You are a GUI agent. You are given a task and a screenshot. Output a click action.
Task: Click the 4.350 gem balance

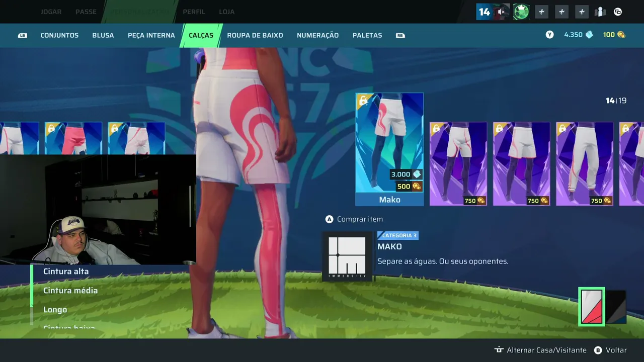point(573,35)
